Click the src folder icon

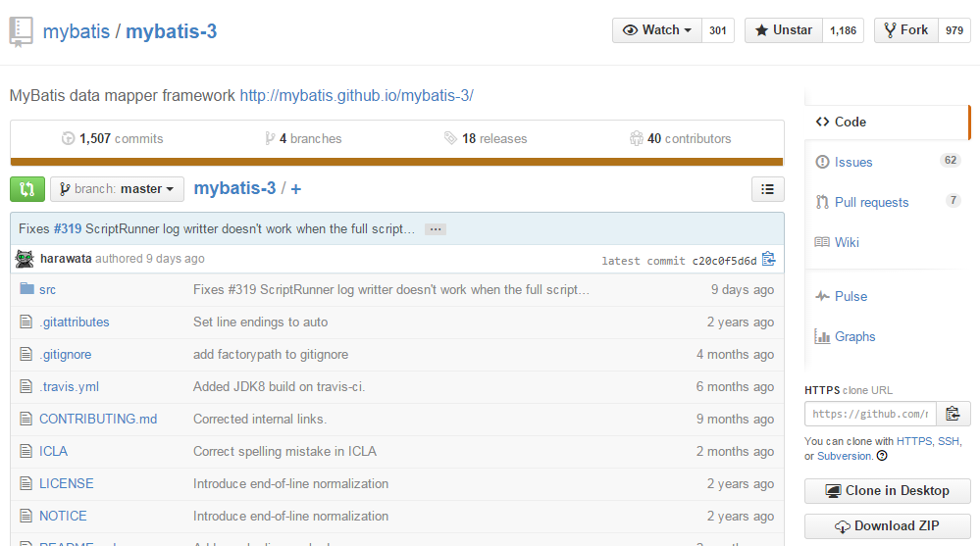pos(26,288)
